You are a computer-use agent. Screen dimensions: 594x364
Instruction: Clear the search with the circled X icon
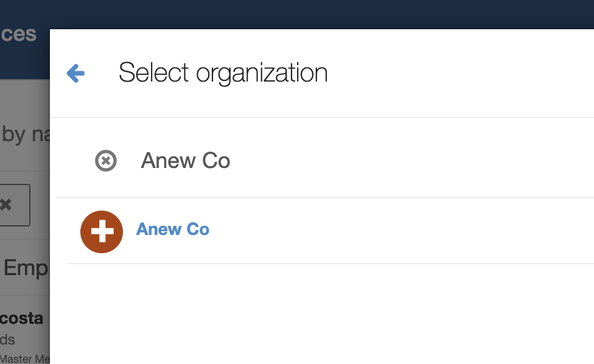coord(106,161)
